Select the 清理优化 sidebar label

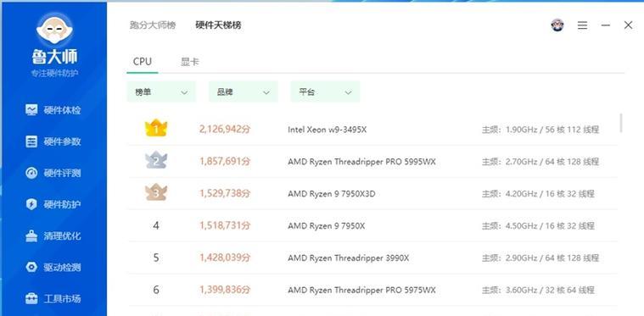click(x=63, y=236)
